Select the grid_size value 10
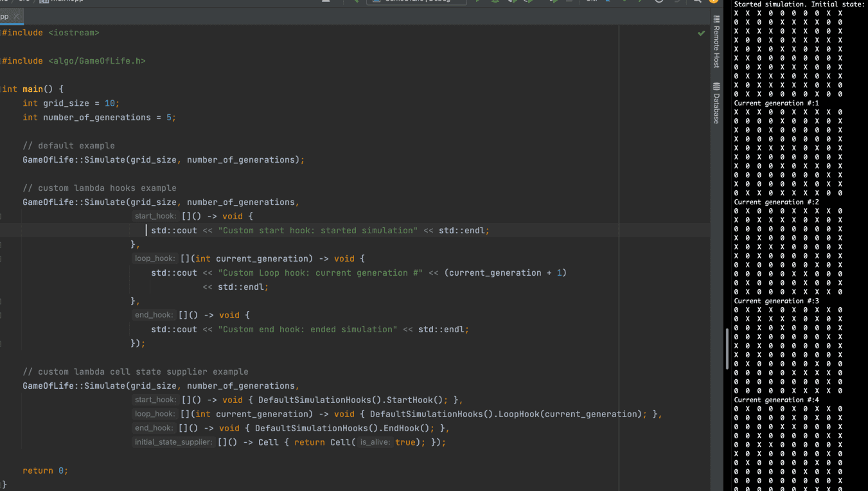Image resolution: width=868 pixels, height=491 pixels. pos(109,103)
